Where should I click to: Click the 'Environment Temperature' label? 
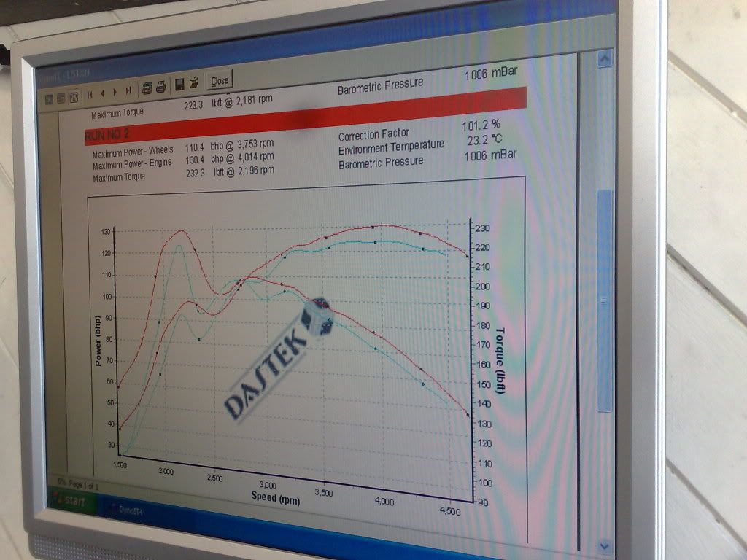pos(391,147)
